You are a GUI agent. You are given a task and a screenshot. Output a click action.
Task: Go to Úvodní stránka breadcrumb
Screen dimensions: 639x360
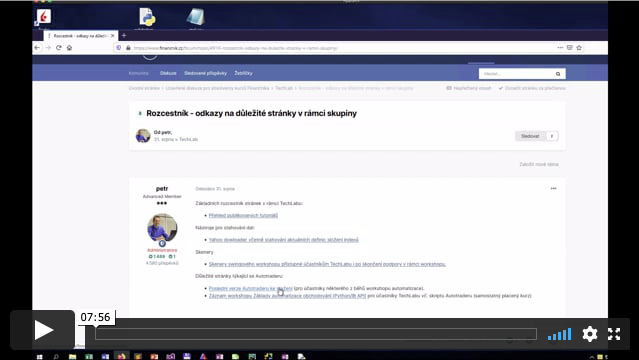click(144, 88)
